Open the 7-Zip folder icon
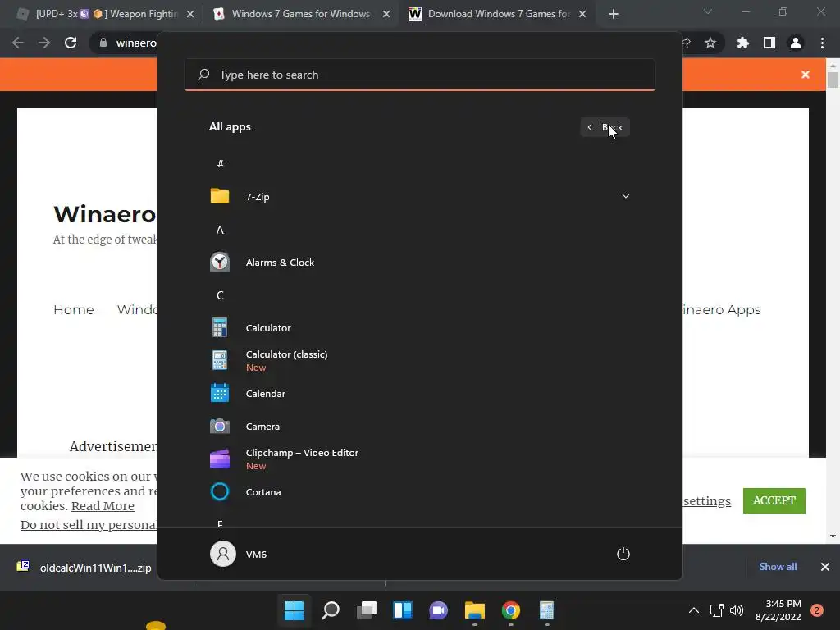 click(x=220, y=197)
